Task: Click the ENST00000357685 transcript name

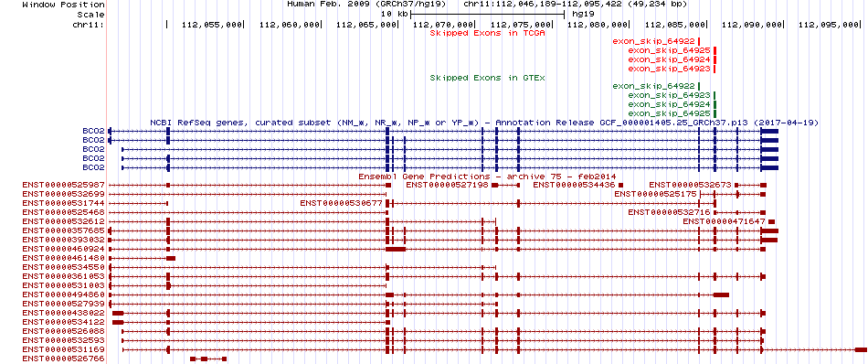Action: click(64, 230)
